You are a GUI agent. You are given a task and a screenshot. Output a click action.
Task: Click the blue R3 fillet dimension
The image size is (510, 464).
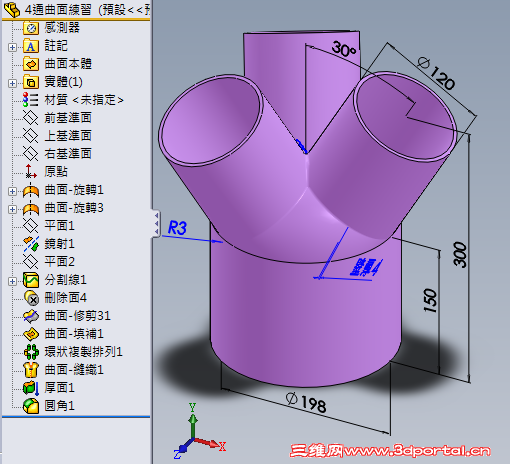[x=177, y=228]
